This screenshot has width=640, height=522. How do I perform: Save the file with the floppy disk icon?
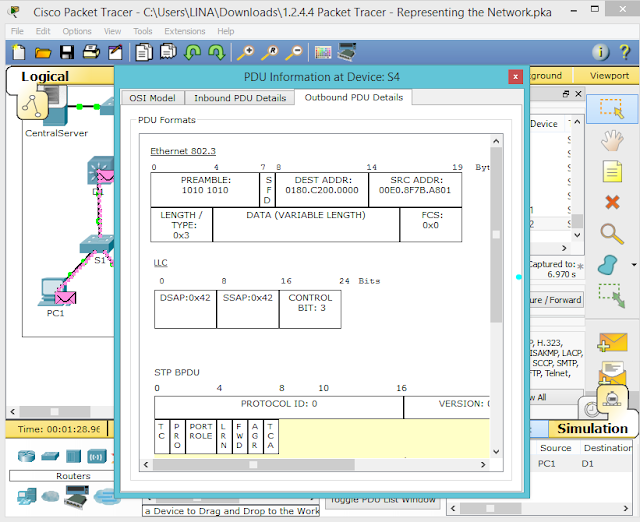(x=67, y=52)
